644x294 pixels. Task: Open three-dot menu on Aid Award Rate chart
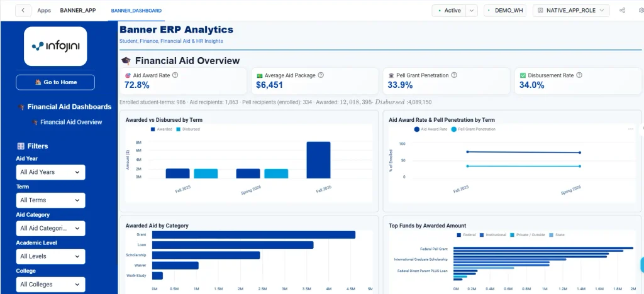tap(630, 129)
